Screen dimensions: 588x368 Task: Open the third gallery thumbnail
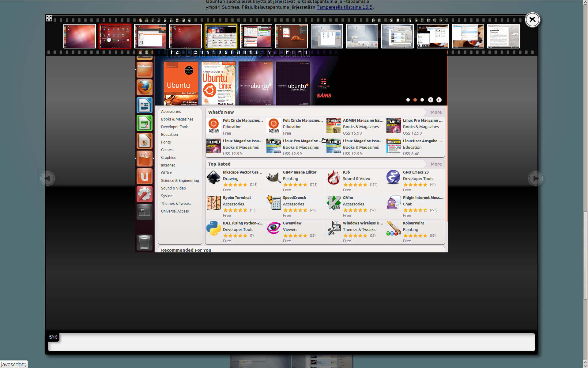click(150, 36)
